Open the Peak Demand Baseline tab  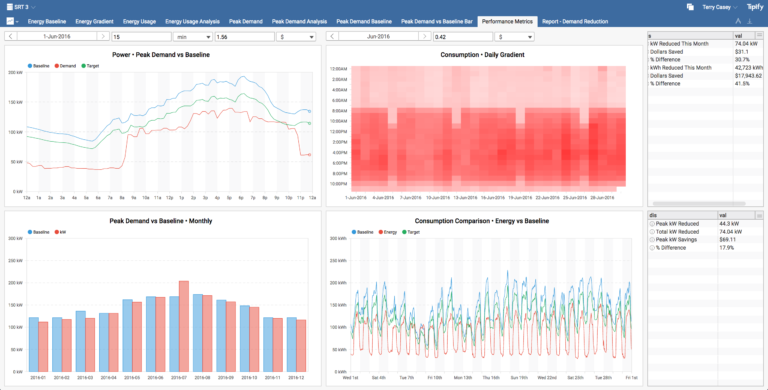[x=364, y=22]
